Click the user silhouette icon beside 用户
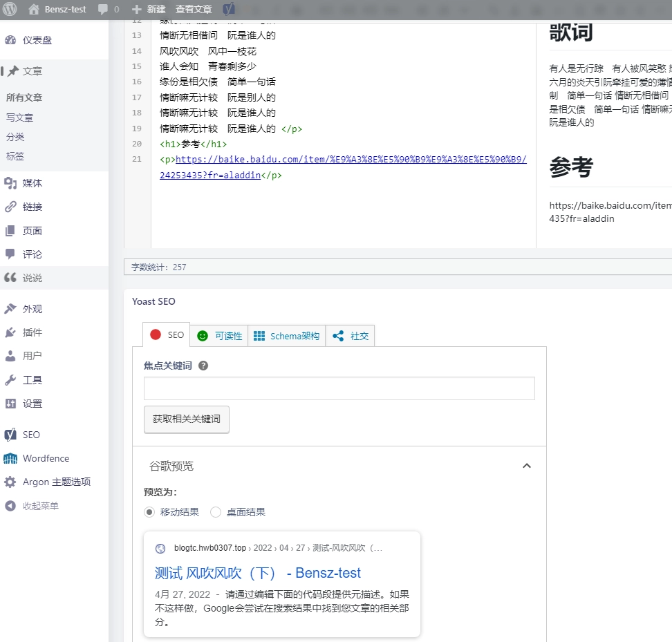Viewport: 672px width, 642px height. point(10,356)
